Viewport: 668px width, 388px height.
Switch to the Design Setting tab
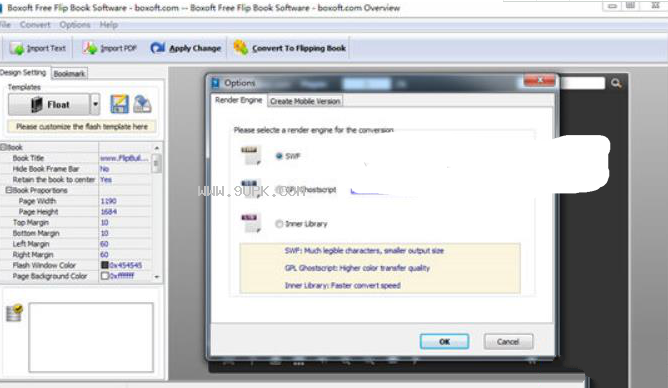point(23,72)
